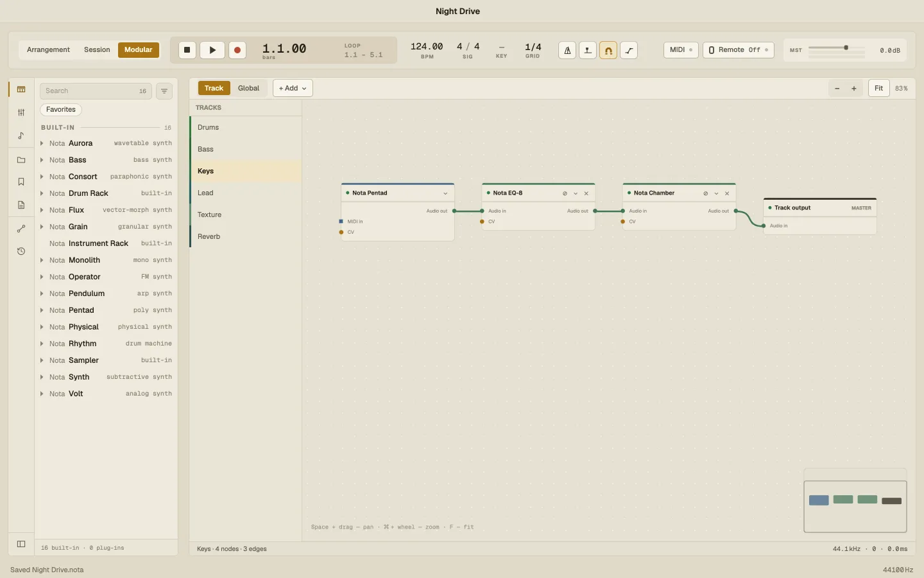Open the + Add dropdown

click(293, 89)
